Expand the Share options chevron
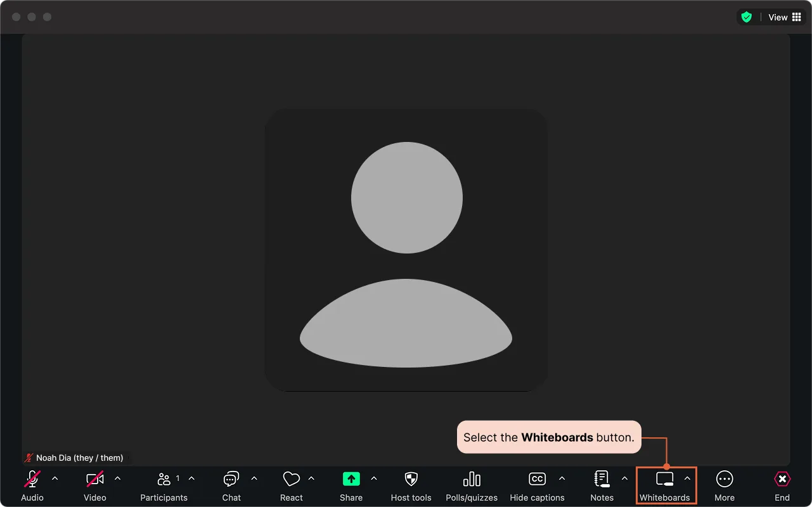Screen dimensions: 812x507 pos(373,478)
